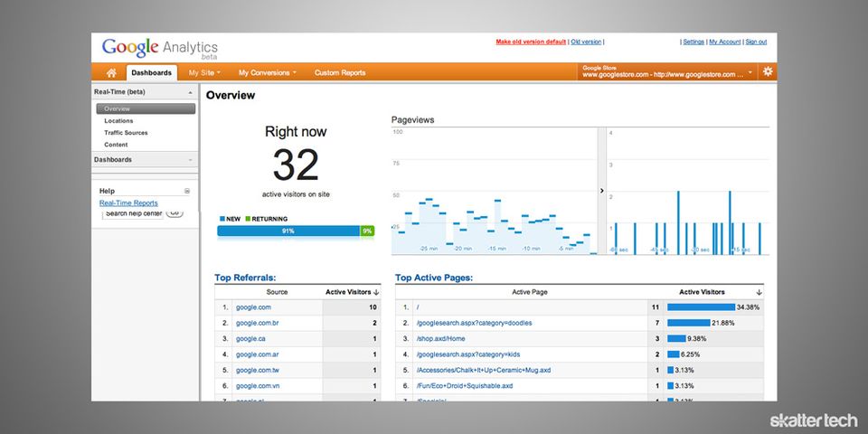868x434 pixels.
Task: Click the Top Active Pages heading
Action: click(x=434, y=278)
